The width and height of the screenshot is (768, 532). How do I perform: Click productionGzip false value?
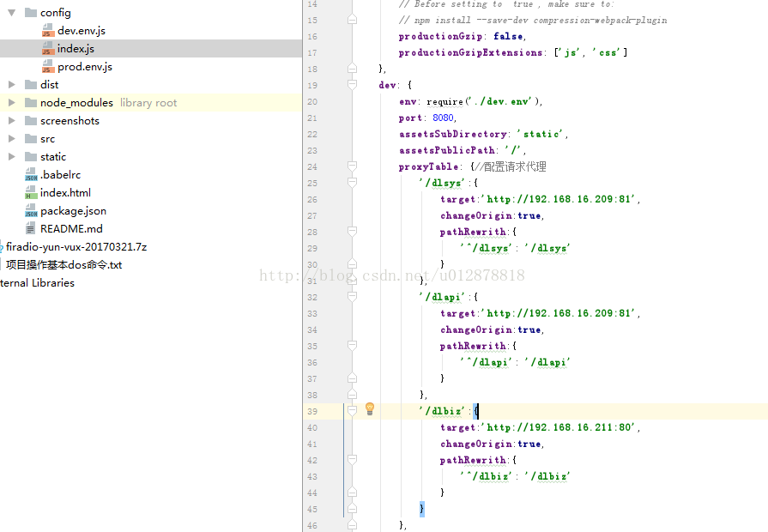pyautogui.click(x=508, y=36)
